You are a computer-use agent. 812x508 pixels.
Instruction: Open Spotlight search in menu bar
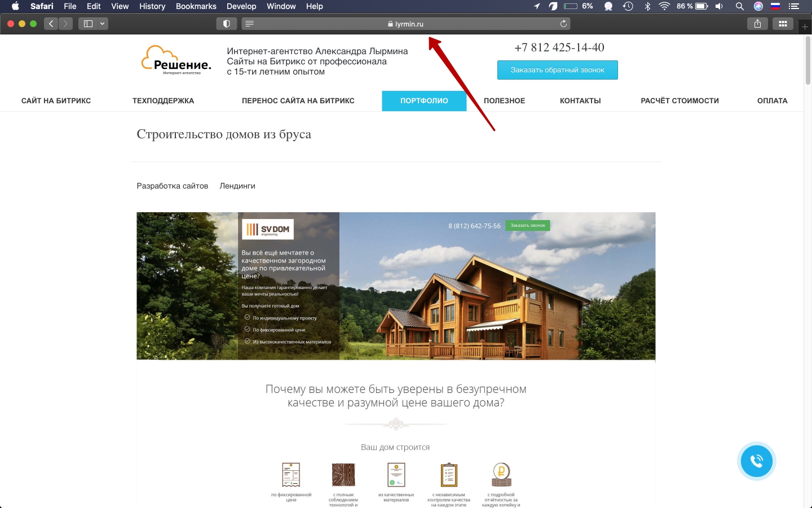(739, 6)
